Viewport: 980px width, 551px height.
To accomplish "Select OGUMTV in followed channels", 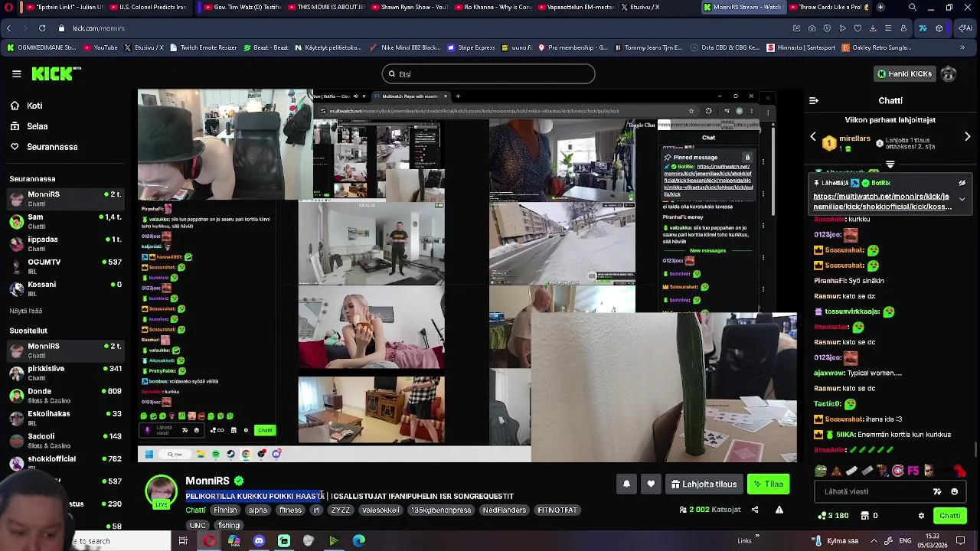I will click(x=65, y=266).
